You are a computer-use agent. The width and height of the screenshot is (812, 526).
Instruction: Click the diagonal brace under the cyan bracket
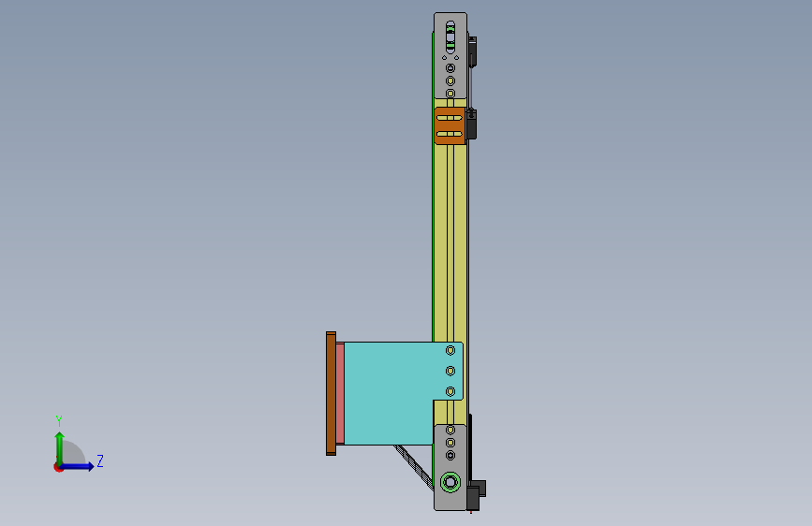pyautogui.click(x=413, y=467)
